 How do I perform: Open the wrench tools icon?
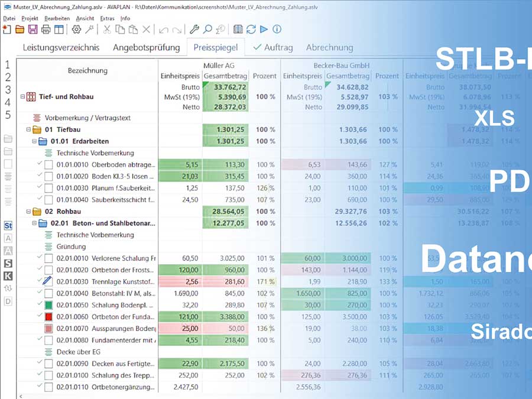[x=194, y=30]
